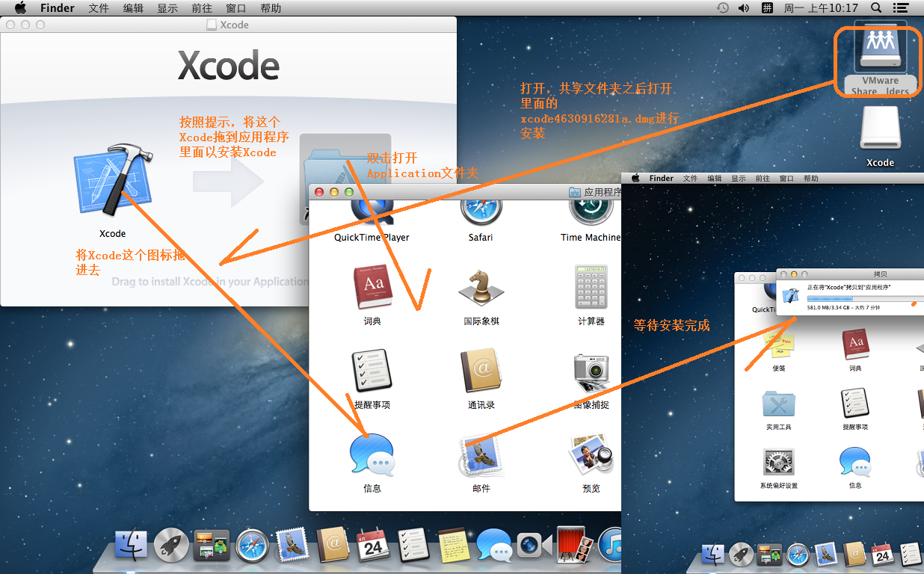
Task: Click "Drag to install Xcode" instruction text
Action: (209, 282)
